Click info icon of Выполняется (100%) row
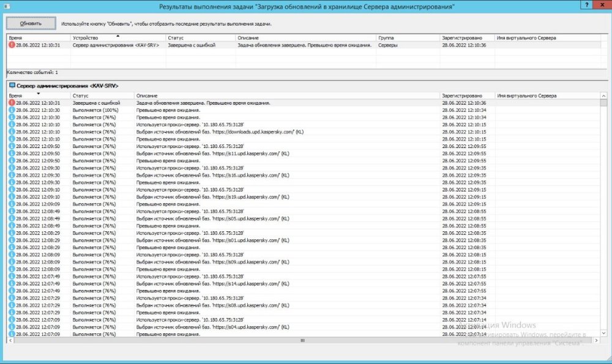Image resolution: width=612 pixels, height=364 pixels. 12,110
